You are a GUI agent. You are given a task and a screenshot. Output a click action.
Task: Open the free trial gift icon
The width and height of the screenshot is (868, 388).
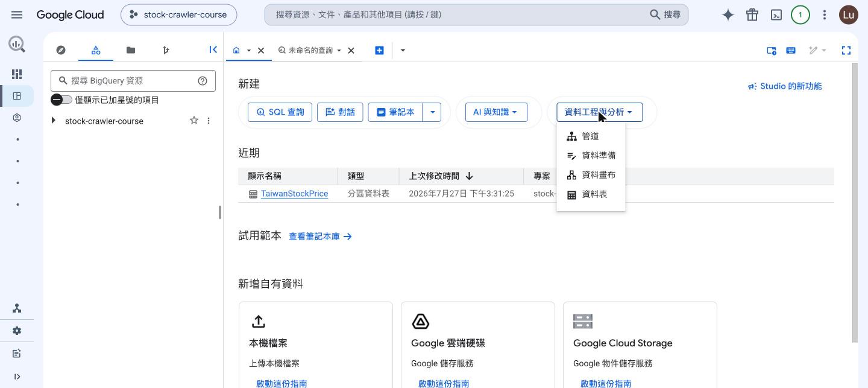(x=752, y=14)
